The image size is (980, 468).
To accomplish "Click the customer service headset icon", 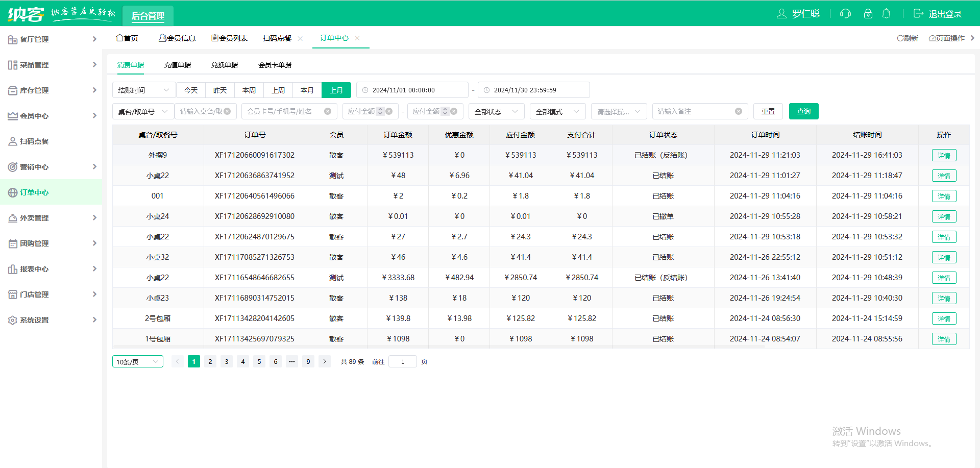I will (845, 14).
